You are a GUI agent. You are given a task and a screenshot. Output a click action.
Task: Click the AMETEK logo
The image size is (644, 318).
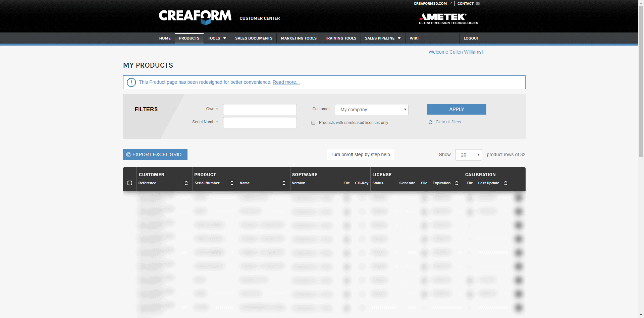click(x=448, y=19)
